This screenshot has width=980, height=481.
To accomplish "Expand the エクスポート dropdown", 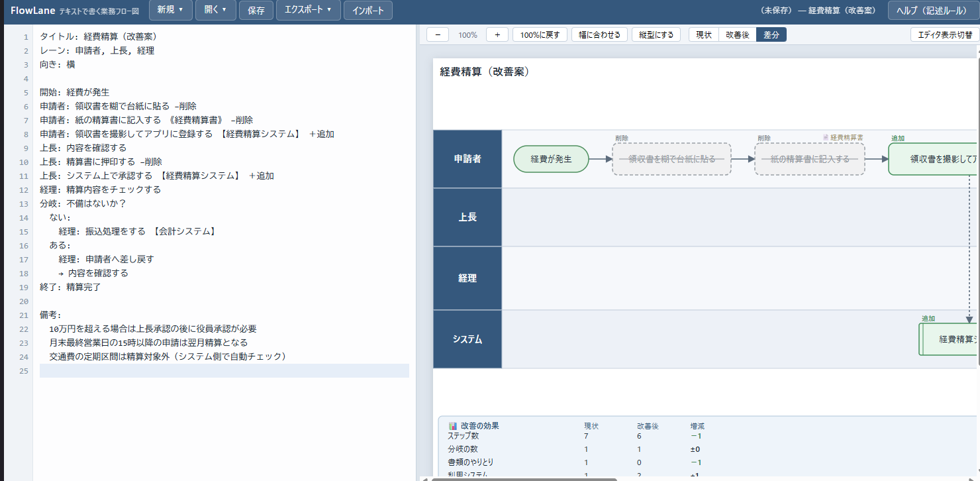I will pyautogui.click(x=309, y=10).
